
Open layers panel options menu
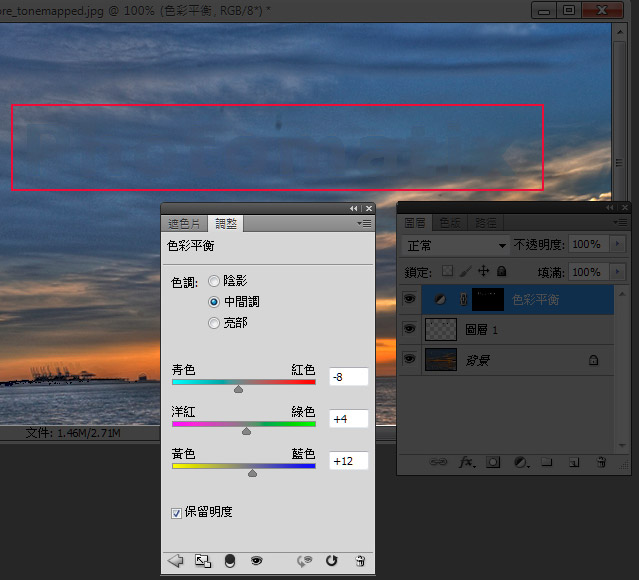(x=620, y=222)
